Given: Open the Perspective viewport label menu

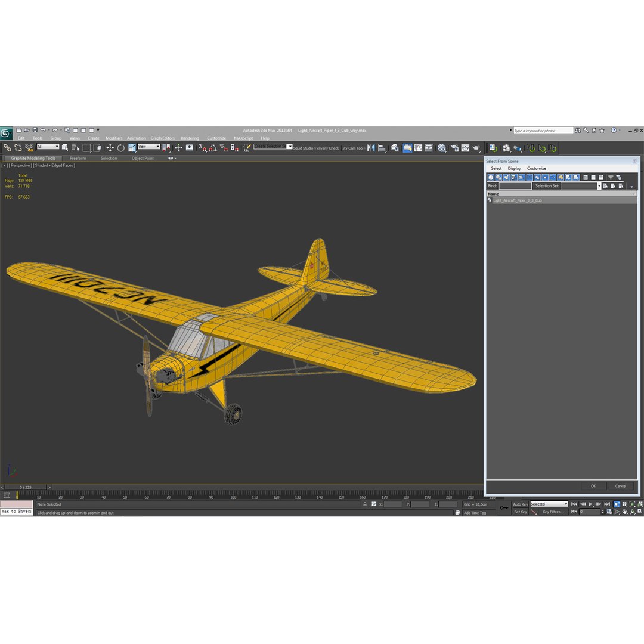Looking at the screenshot, I should tap(20, 166).
